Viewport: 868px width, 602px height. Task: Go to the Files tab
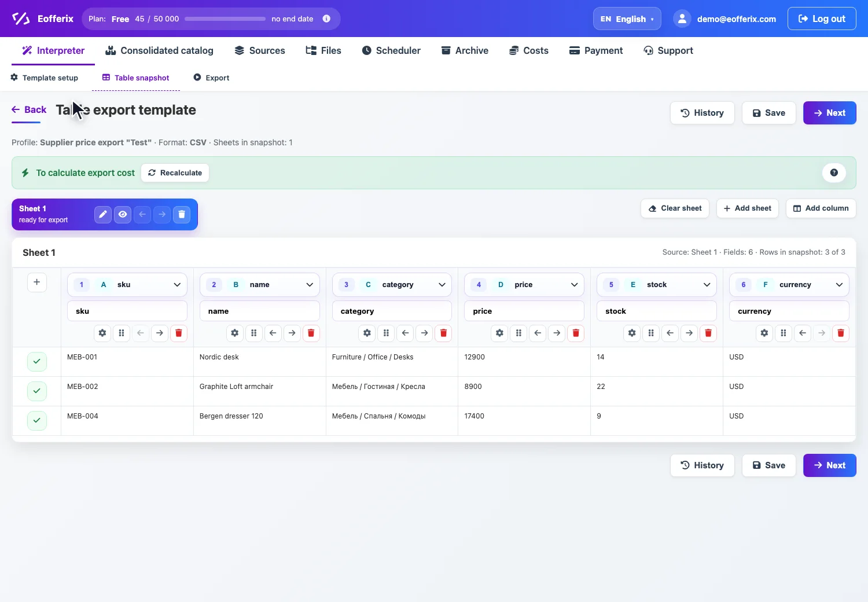click(x=323, y=50)
